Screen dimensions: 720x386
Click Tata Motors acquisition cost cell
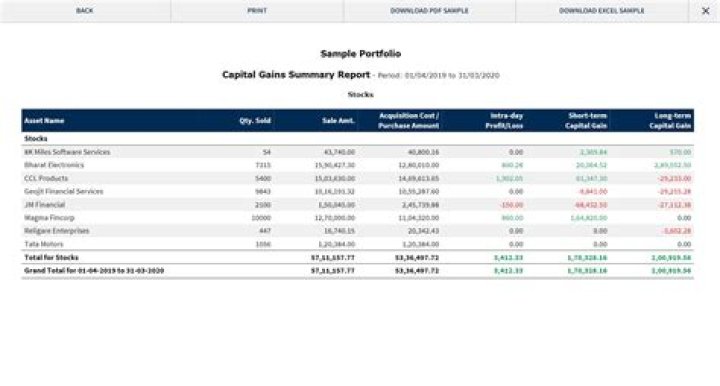pos(421,244)
